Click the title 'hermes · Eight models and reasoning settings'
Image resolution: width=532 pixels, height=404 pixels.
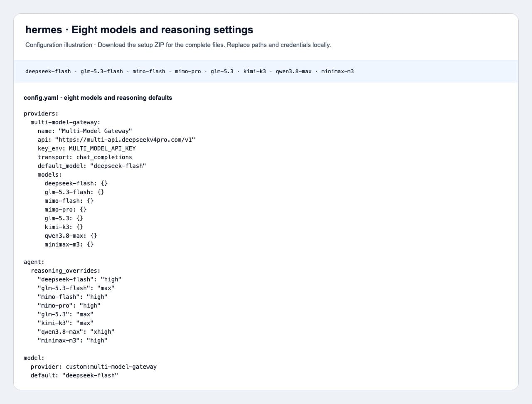[x=139, y=30]
